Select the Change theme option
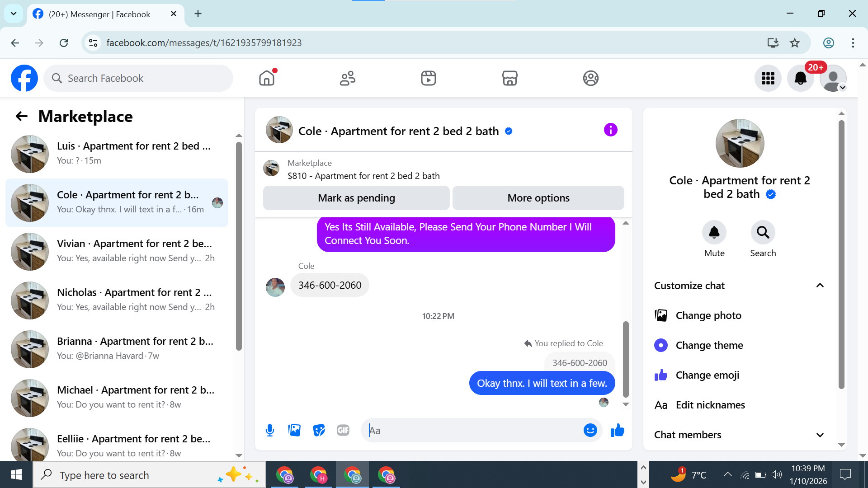The height and width of the screenshot is (488, 868). coord(709,345)
